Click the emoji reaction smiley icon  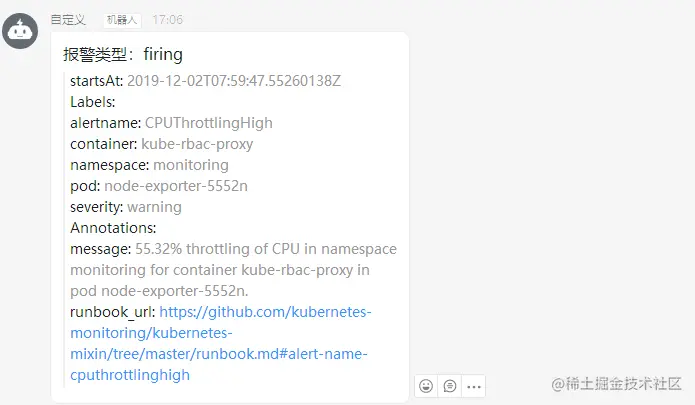(x=427, y=386)
